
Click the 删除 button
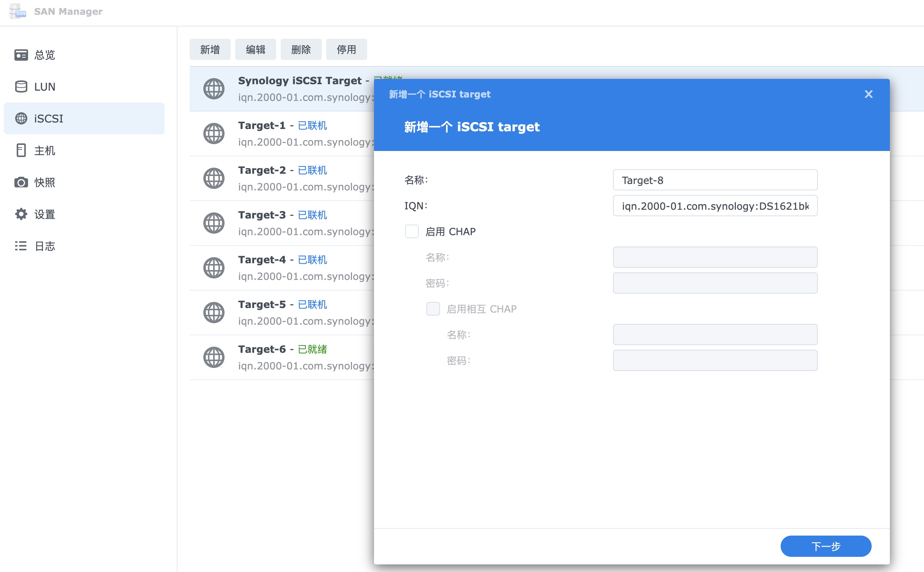click(301, 49)
